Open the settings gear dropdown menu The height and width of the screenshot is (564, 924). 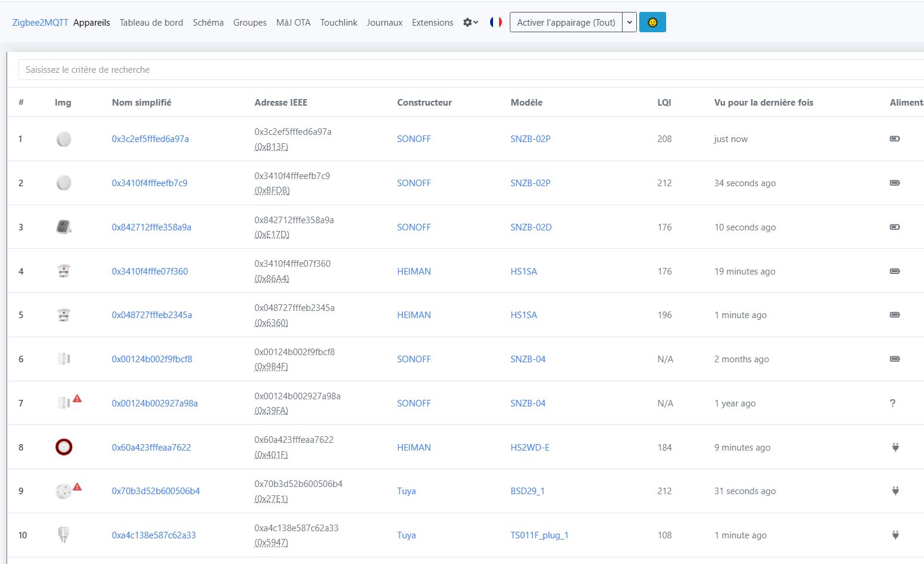[470, 23]
